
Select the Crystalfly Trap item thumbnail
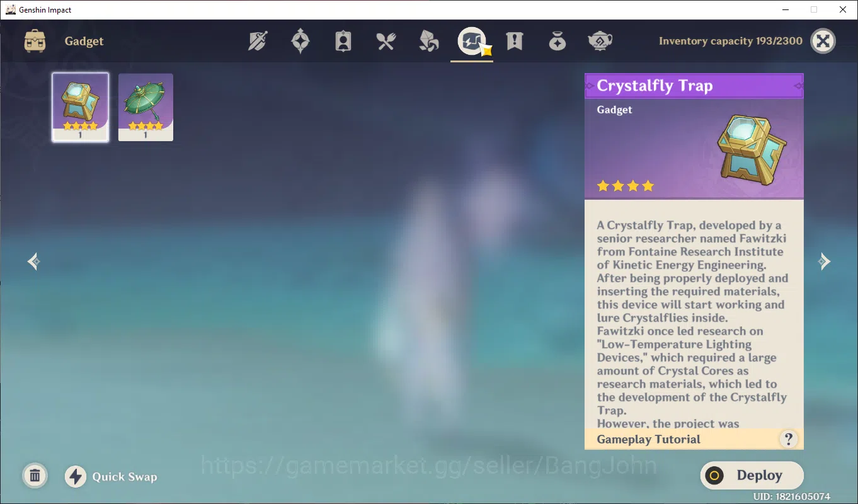click(x=80, y=107)
